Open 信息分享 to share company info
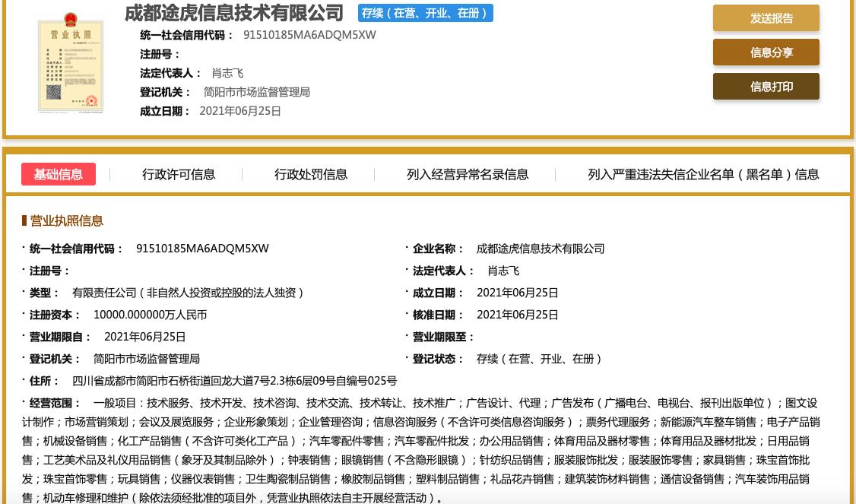This screenshot has height=504, width=856. coord(766,52)
